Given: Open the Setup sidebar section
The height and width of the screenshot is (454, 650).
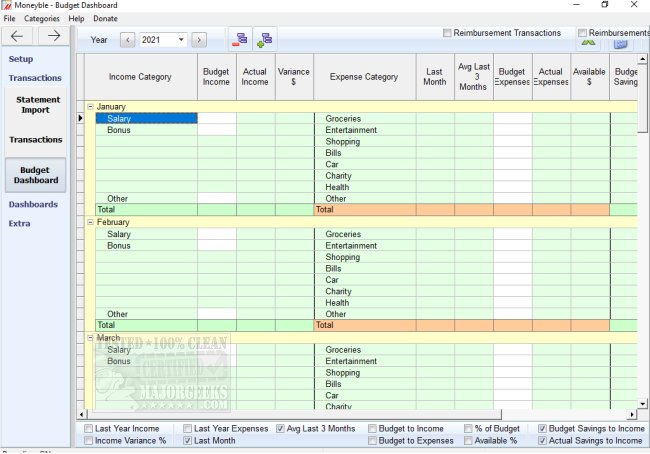Looking at the screenshot, I should (21, 59).
